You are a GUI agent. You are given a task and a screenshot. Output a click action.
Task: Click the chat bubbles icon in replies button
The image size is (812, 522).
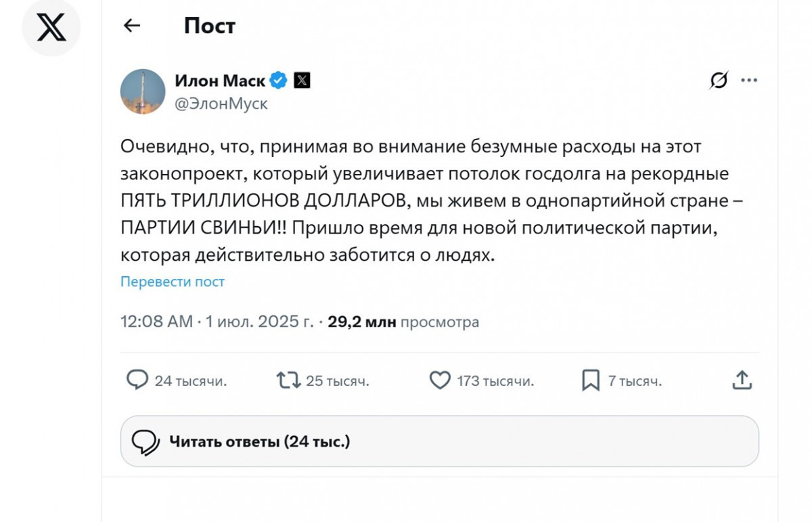[145, 442]
